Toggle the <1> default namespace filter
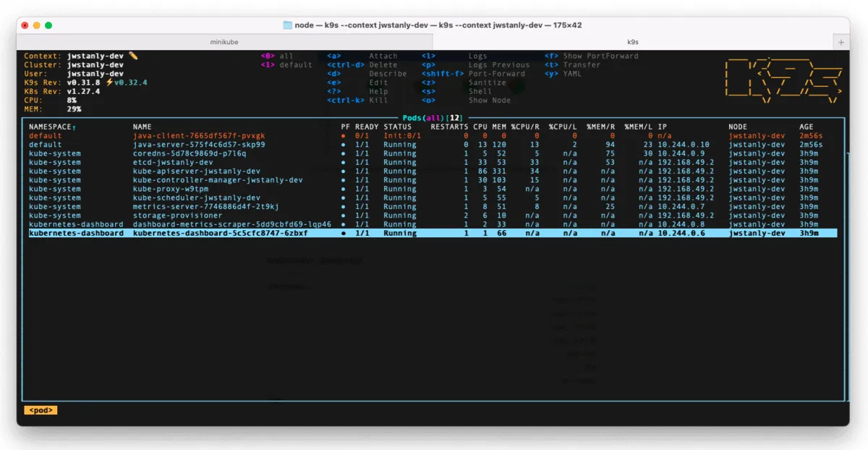The width and height of the screenshot is (868, 450). tap(287, 64)
